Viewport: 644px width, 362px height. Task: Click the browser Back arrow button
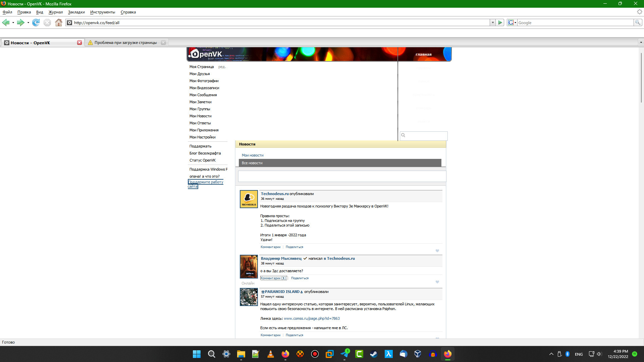[x=6, y=22]
